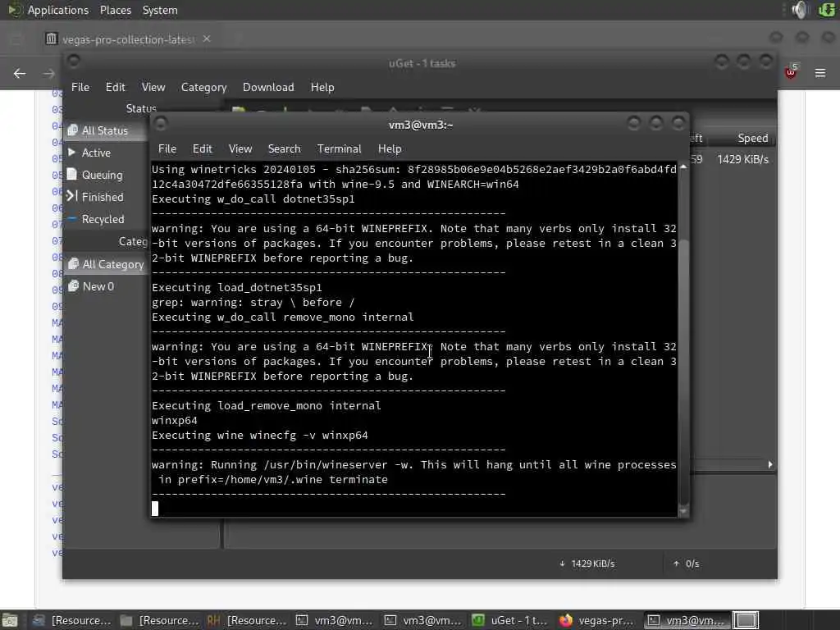Click the download speed 1429 KiB/s status
The width and height of the screenshot is (840, 630).
[587, 564]
